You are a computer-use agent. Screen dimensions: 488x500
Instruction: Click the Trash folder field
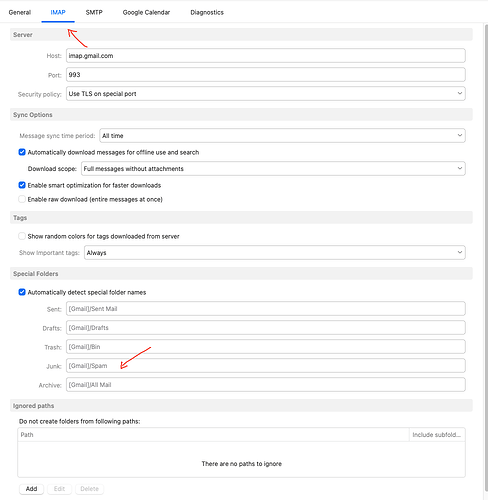point(266,347)
